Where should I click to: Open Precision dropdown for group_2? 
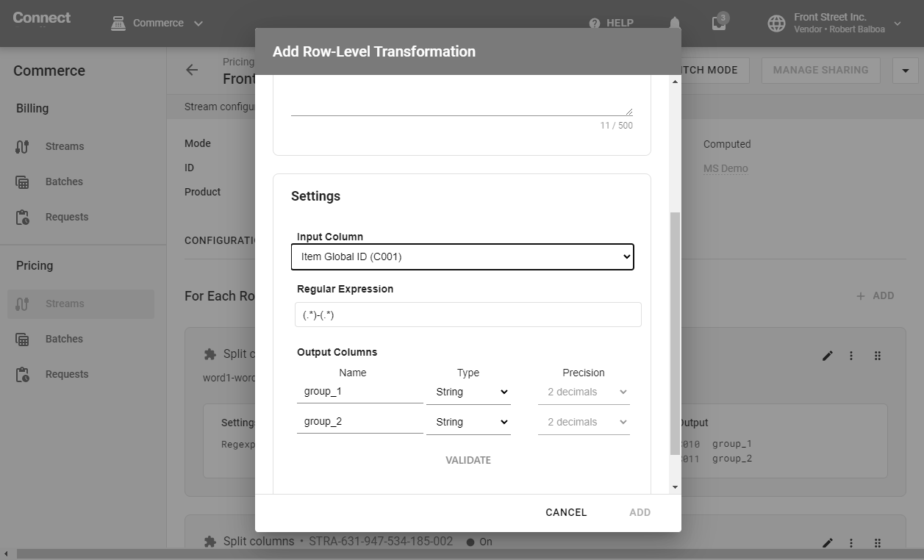point(584,422)
